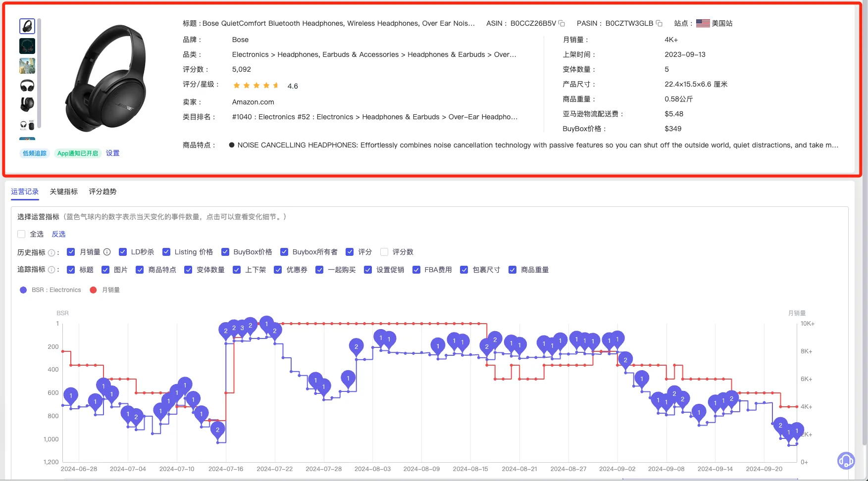Click the star rating icons for 4.6
Image resolution: width=868 pixels, height=481 pixels.
tap(256, 86)
